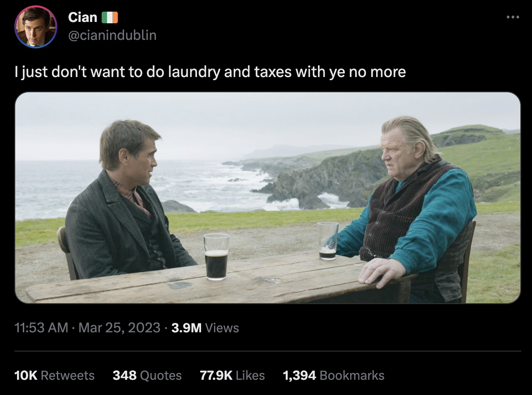532x395 pixels.
Task: View the 10K Retweets list
Action: point(54,375)
